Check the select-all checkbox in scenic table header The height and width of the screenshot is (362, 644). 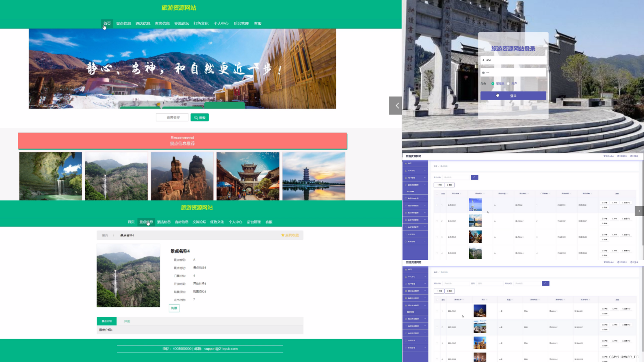pyautogui.click(x=437, y=194)
